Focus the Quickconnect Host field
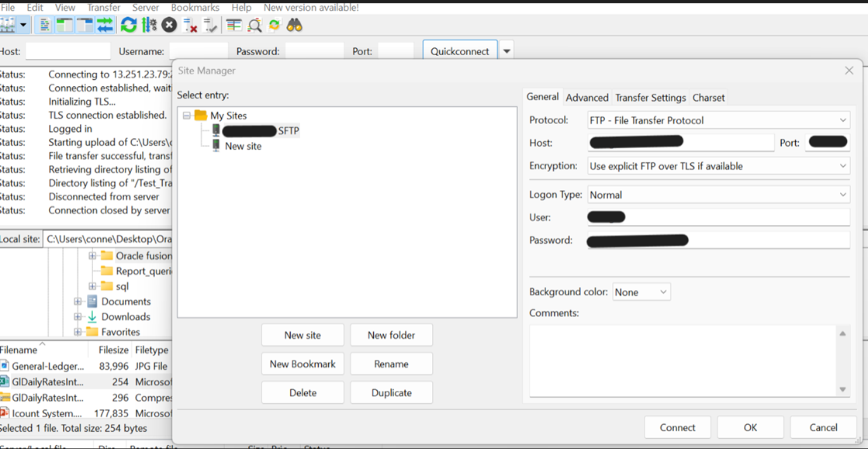 coord(68,51)
